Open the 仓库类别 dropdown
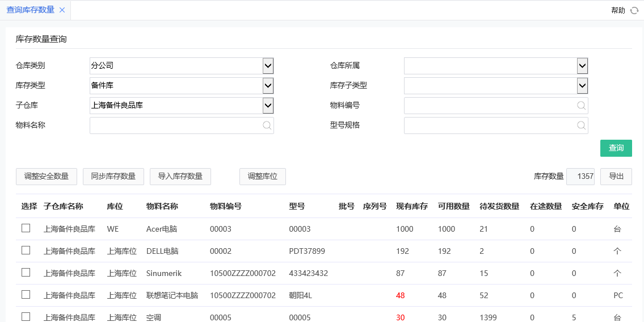Viewport: 644px width, 322px height. coord(268,66)
